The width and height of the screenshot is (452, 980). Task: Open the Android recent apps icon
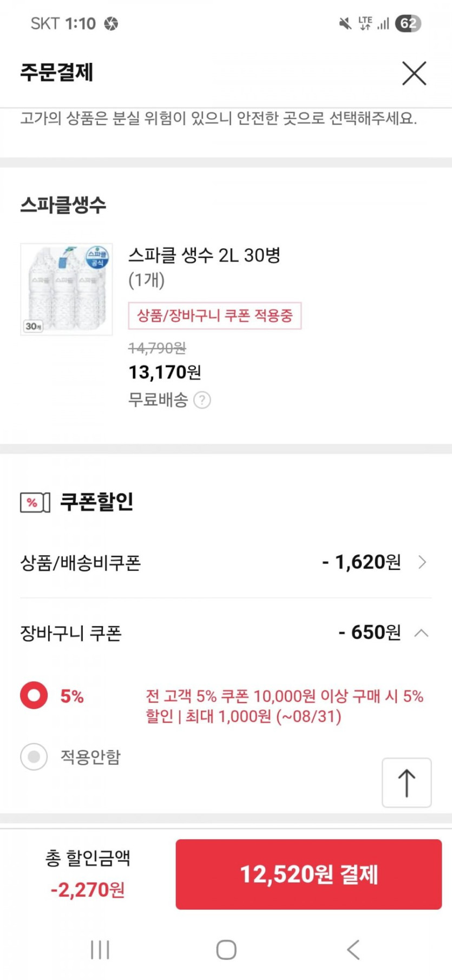(100, 949)
